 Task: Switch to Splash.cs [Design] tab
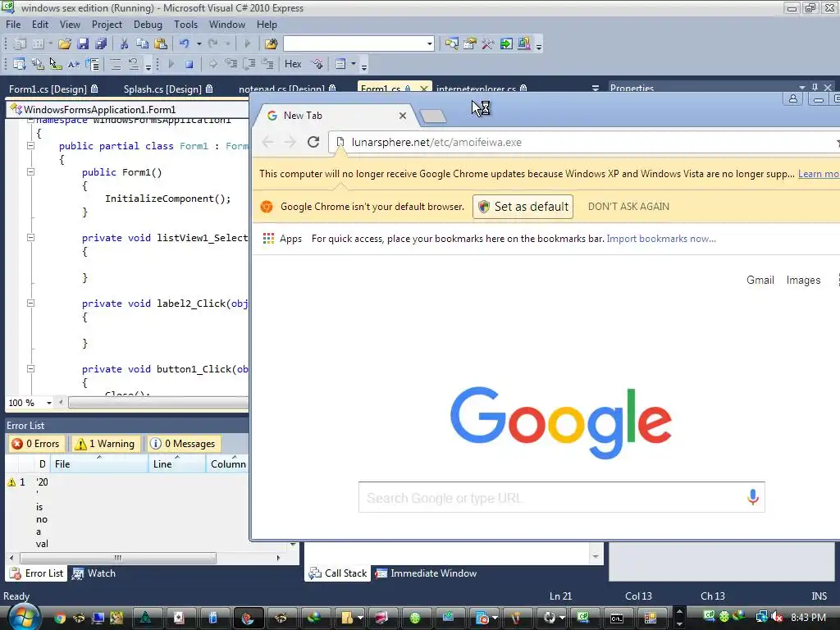tap(167, 89)
